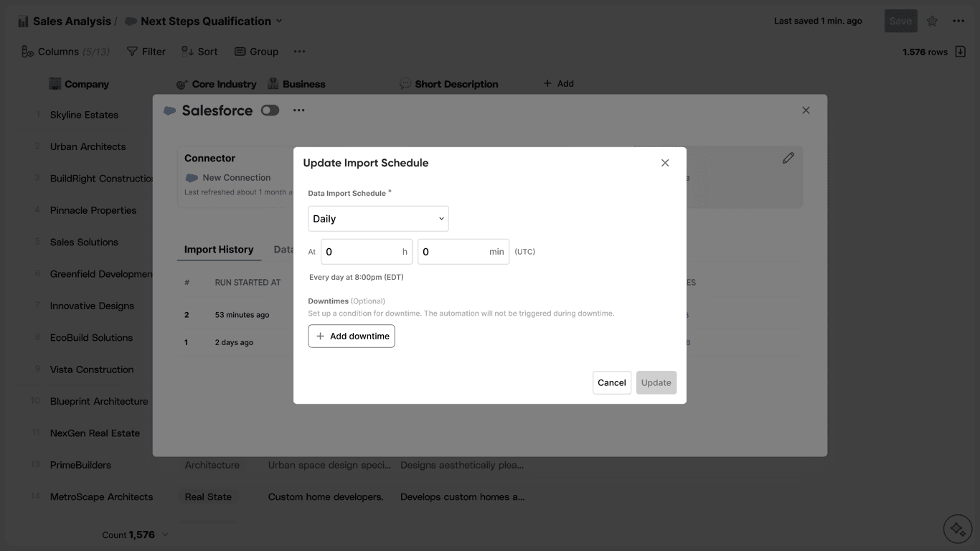Click the Company column header
The width and height of the screenshot is (980, 551).
pyautogui.click(x=79, y=84)
